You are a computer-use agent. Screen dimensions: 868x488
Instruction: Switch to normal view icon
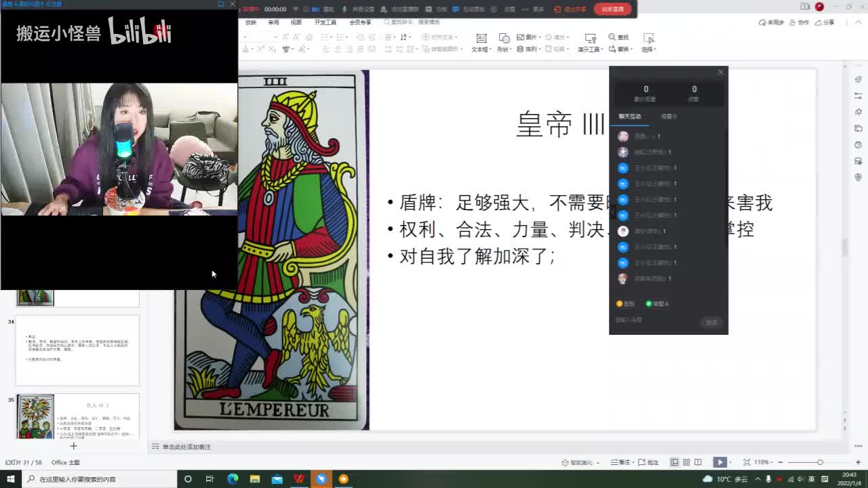point(675,462)
